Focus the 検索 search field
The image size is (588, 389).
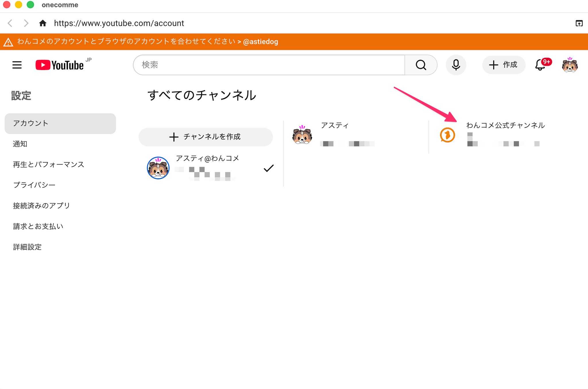click(269, 65)
